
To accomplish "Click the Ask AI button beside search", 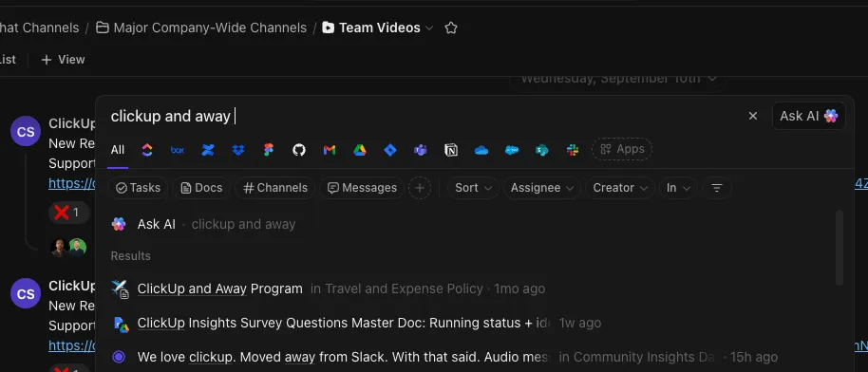I will click(x=809, y=116).
